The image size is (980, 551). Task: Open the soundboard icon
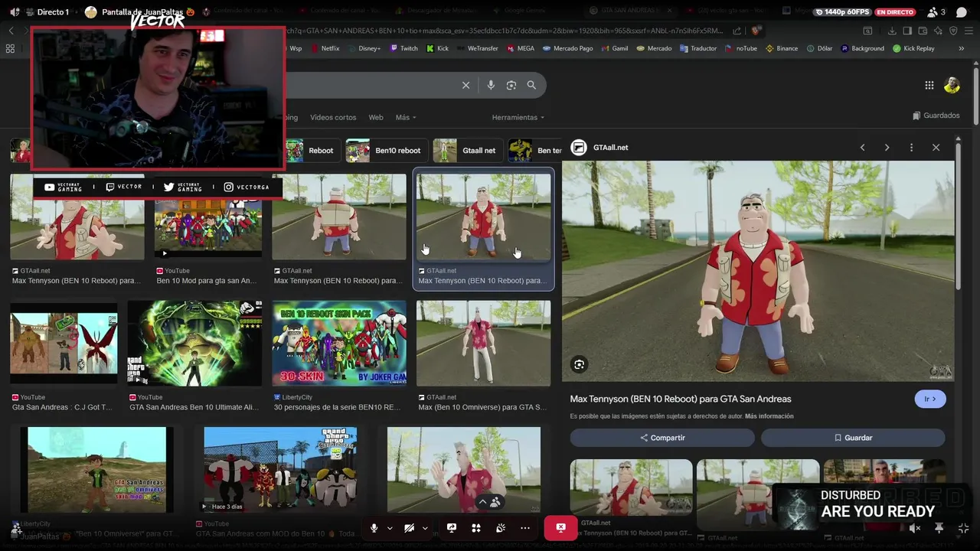[501, 528]
